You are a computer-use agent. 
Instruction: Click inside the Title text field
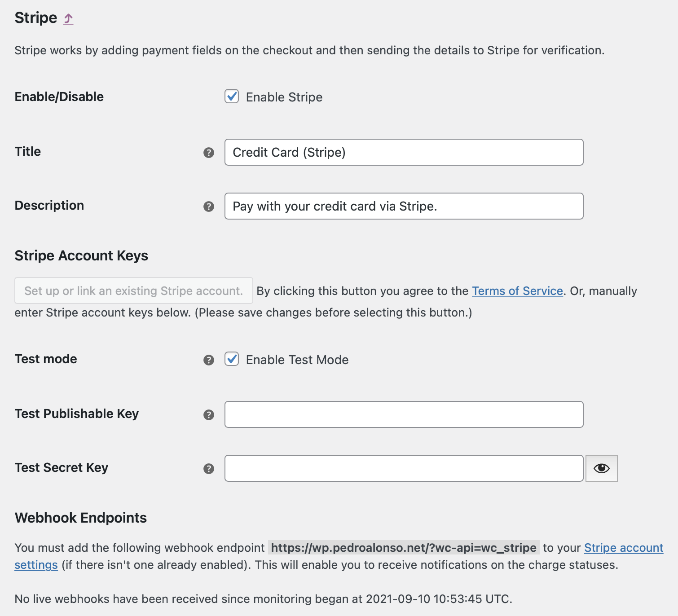(403, 153)
